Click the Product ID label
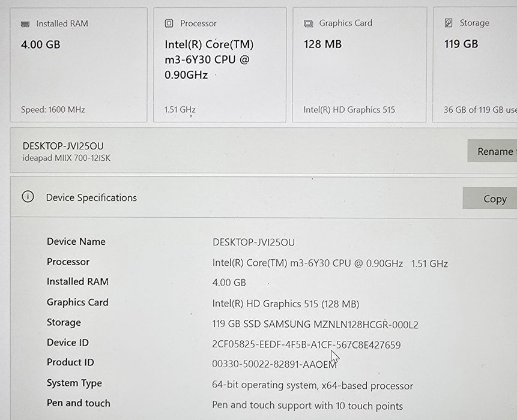 [x=70, y=362]
